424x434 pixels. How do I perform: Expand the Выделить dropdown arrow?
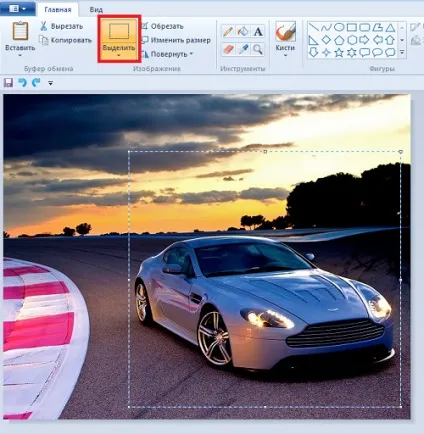click(119, 56)
